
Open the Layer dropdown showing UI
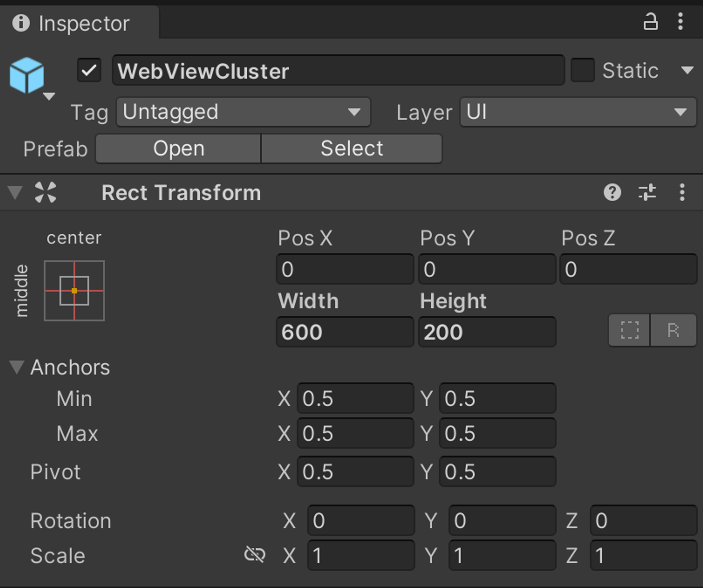click(x=578, y=112)
